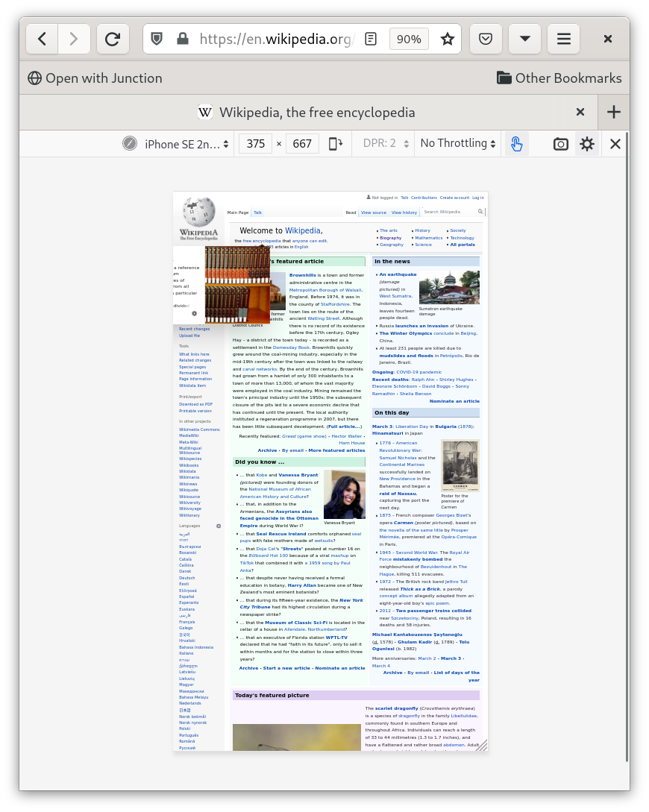Open the iPhone SE device selector
Image resolution: width=649 pixels, height=812 pixels.
182,144
